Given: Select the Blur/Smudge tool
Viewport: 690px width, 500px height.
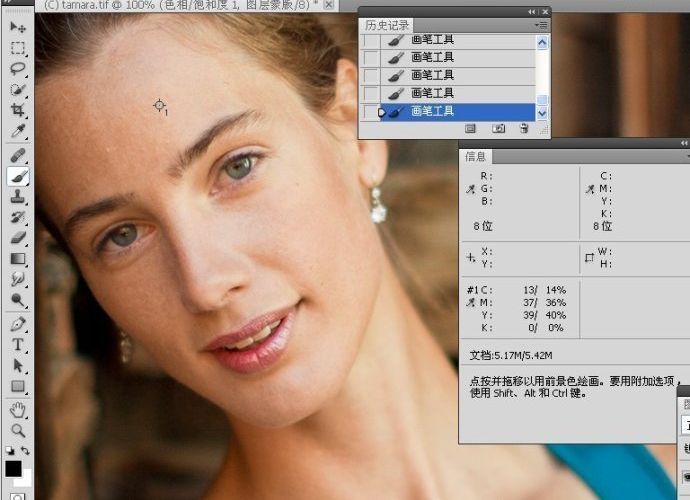Looking at the screenshot, I should [18, 279].
